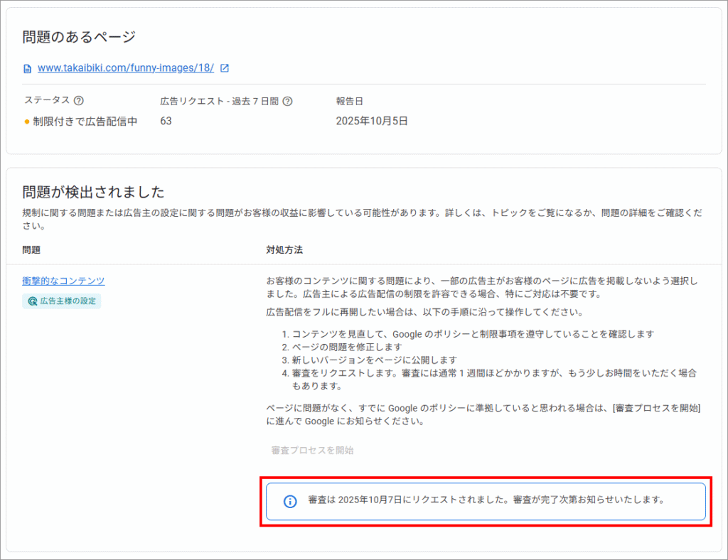
Task: Open the external link icon after the URL
Action: click(x=225, y=68)
